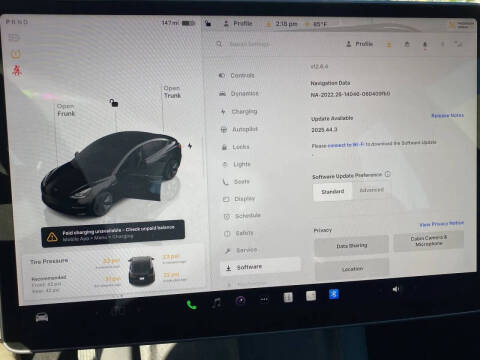Image resolution: width=480 pixels, height=360 pixels.
Task: Tap the search magnifier icon
Action: (219, 44)
